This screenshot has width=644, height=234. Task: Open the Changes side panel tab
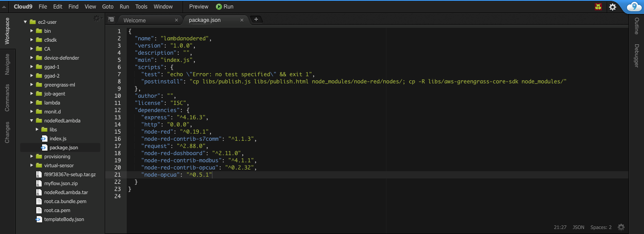click(7, 132)
